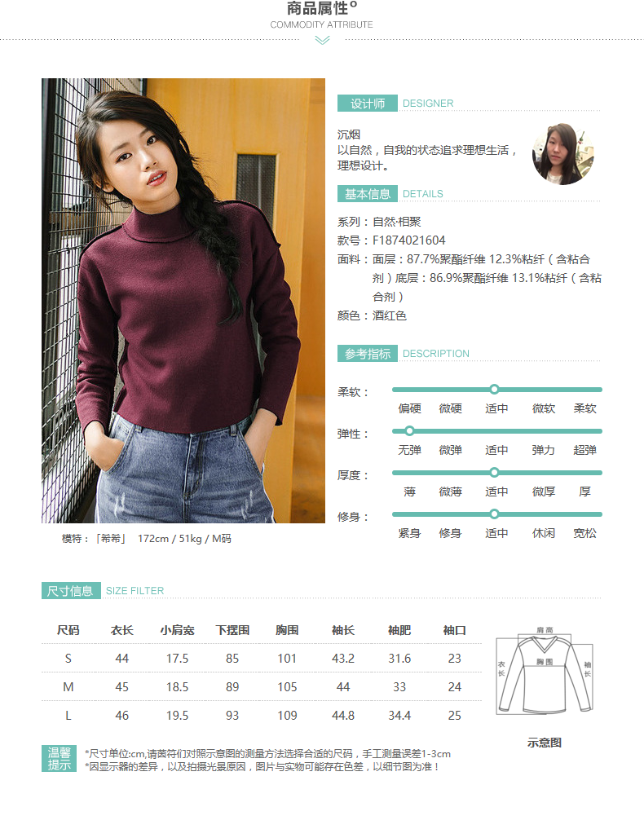Image resolution: width=644 pixels, height=829 pixels.
Task: Click the teal double chevron under Commodity Attribute
Action: (322, 40)
